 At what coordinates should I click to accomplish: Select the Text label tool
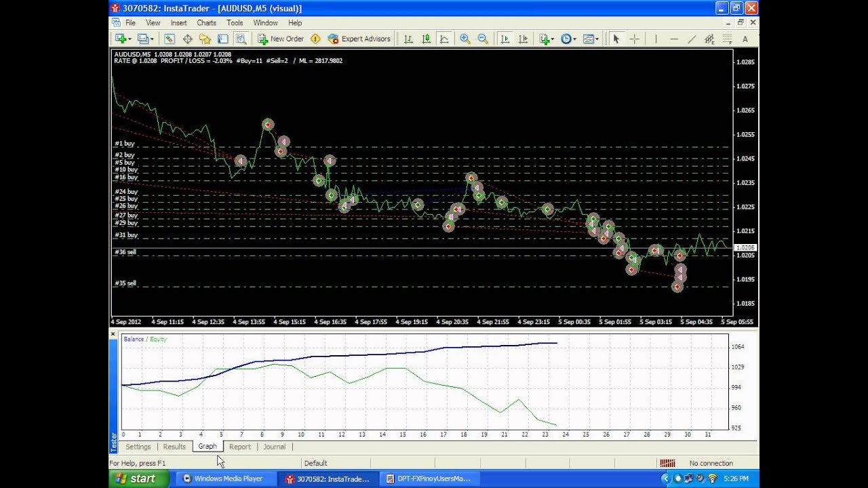745,39
